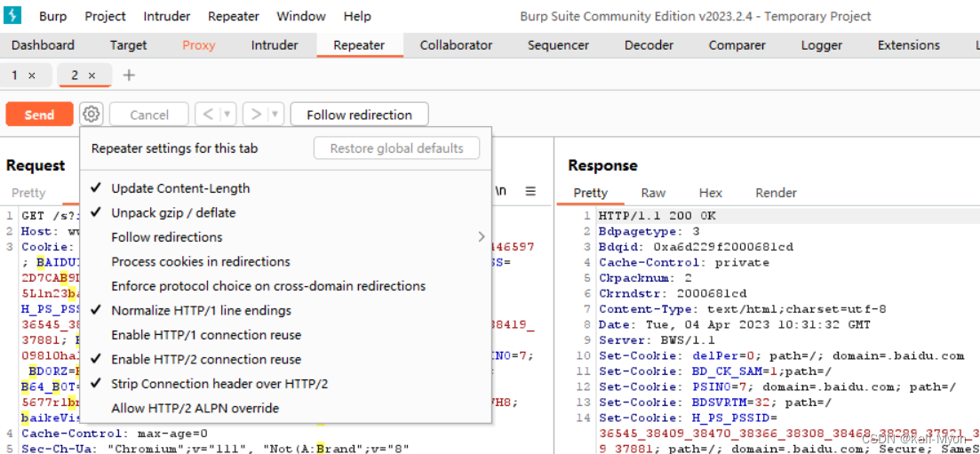
Task: Close Repeater tab 1
Action: 32,76
